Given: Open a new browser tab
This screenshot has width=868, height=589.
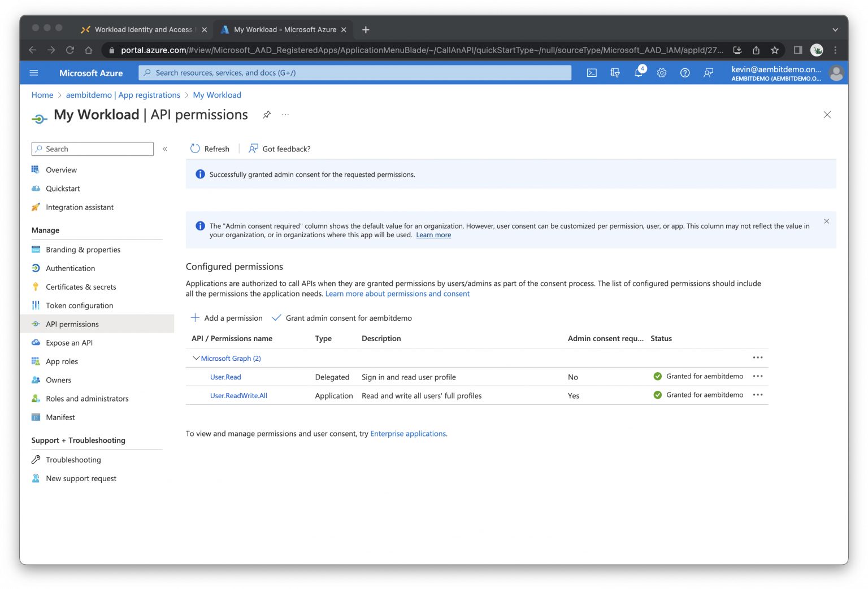Looking at the screenshot, I should point(366,29).
